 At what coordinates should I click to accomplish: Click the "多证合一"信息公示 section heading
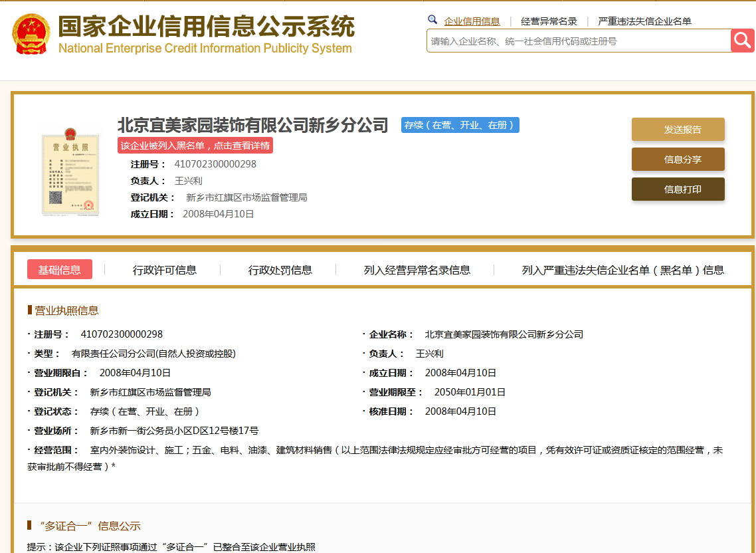tap(90, 526)
